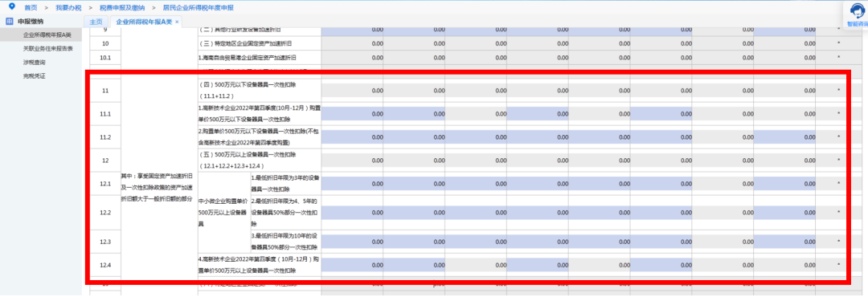Open 我要办税 breadcrumb link

click(x=68, y=8)
